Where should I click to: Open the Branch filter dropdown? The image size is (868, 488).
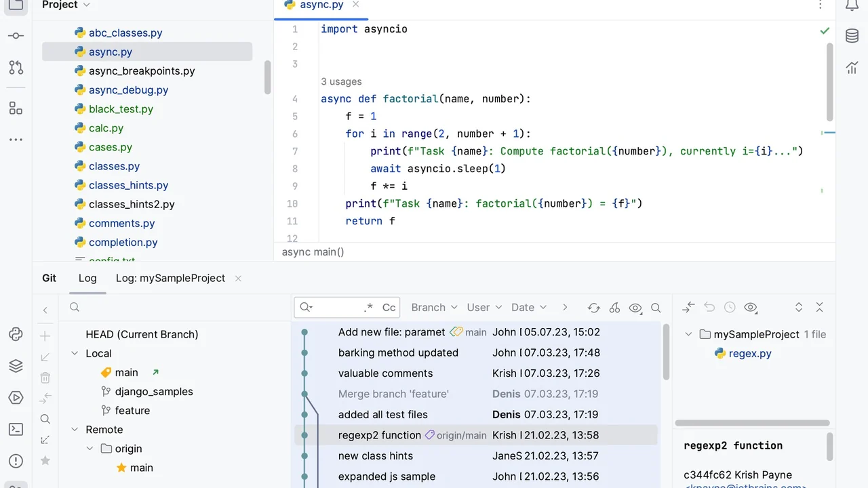(x=435, y=308)
